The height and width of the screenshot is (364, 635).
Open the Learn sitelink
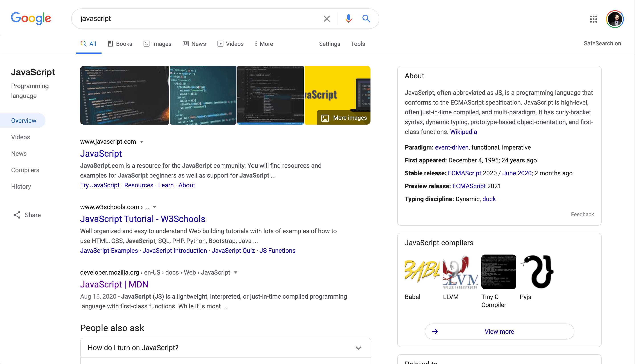[x=166, y=185]
